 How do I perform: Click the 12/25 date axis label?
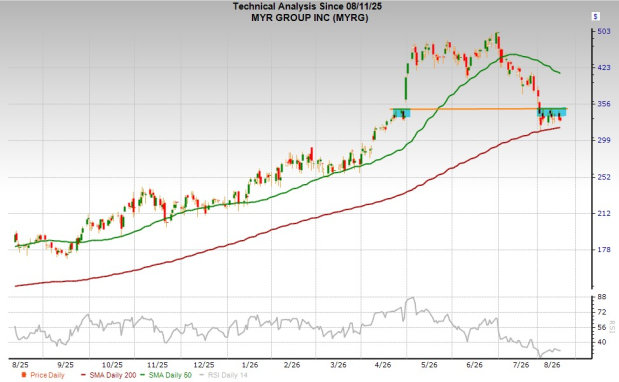(x=204, y=365)
